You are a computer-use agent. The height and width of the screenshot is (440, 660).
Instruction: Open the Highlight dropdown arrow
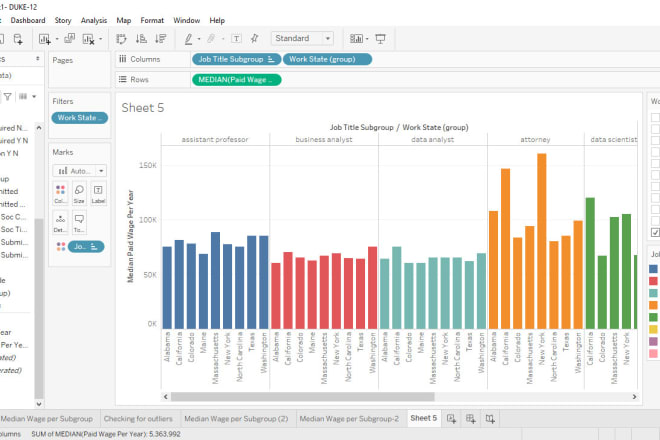199,39
